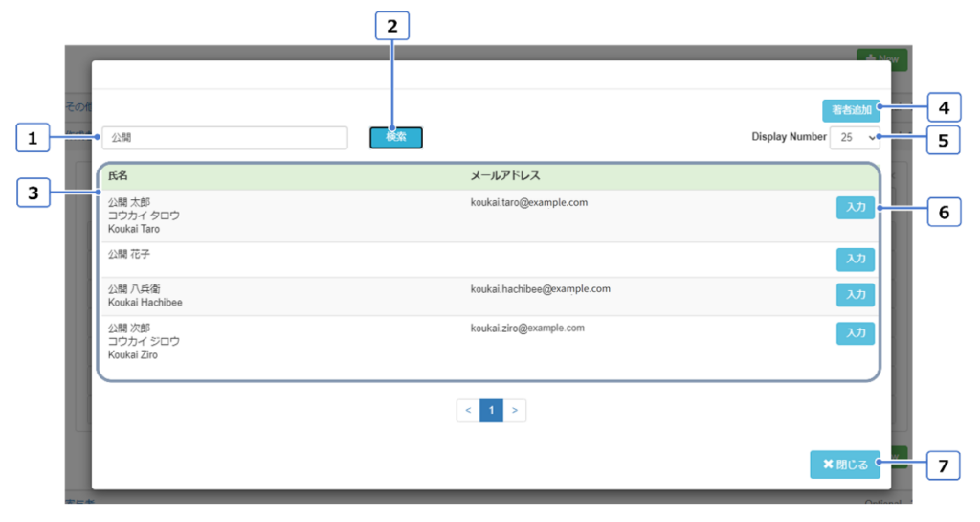Click the green New button behind dialog
This screenshot has height=522, width=980.
(881, 59)
